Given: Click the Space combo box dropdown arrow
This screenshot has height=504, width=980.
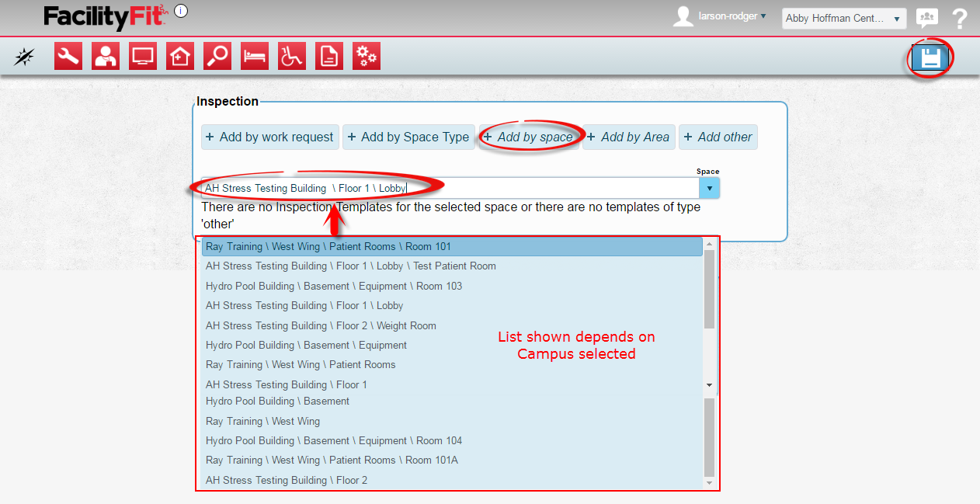Looking at the screenshot, I should 709,189.
